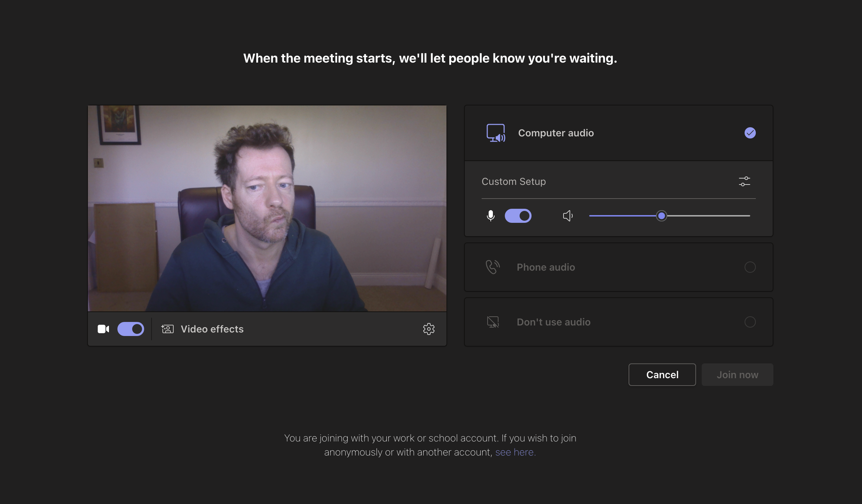Adjust the speaker volume slider handle
862x504 pixels.
(662, 215)
